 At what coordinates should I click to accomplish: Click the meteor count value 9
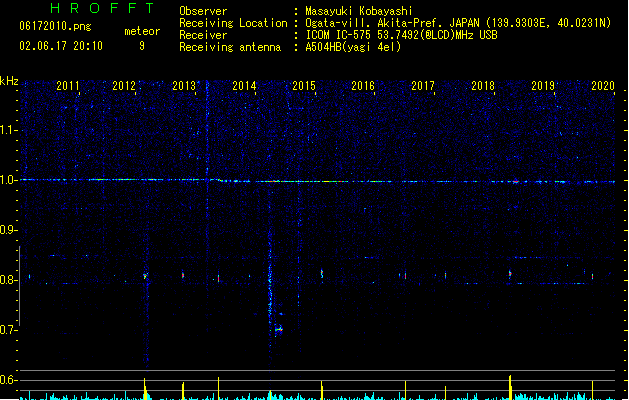click(x=142, y=46)
